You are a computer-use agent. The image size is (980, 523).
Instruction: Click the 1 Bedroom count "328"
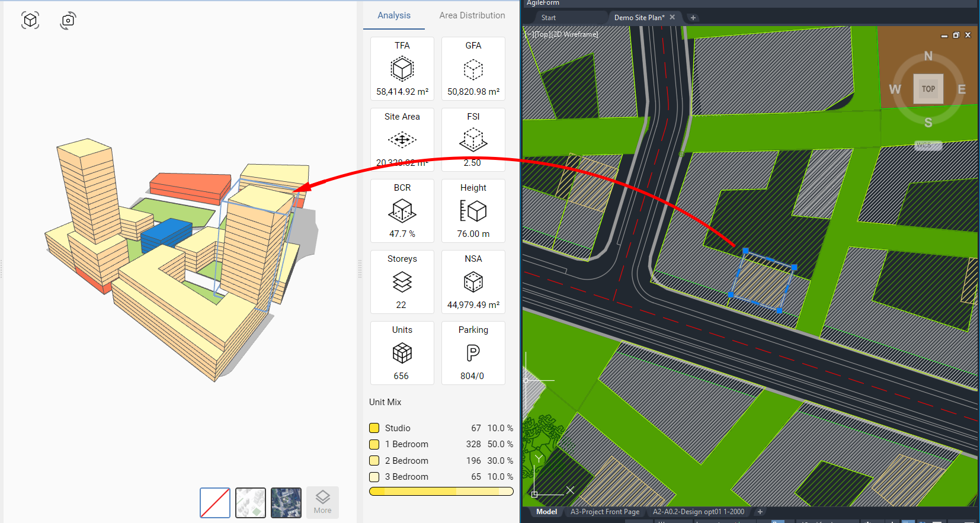tap(473, 444)
